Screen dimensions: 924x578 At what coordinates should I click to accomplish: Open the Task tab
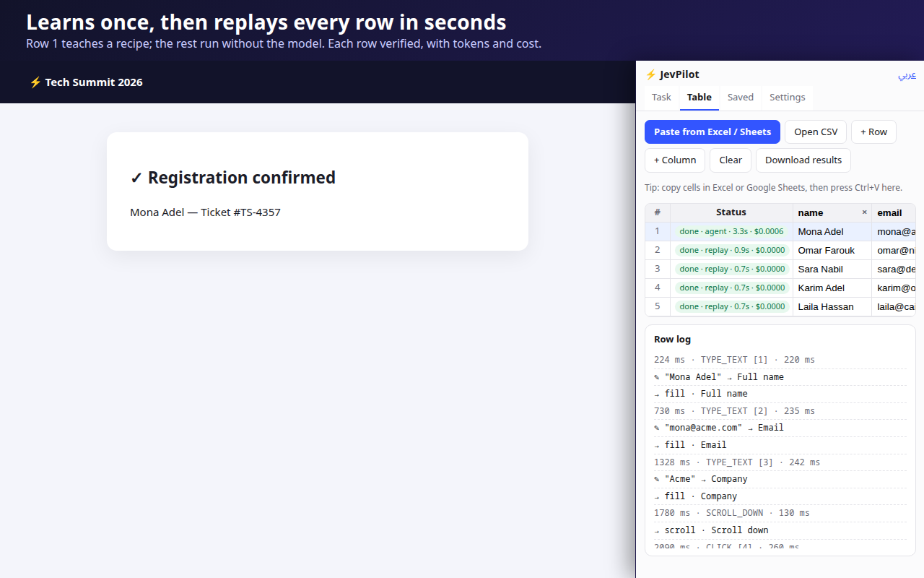click(x=661, y=98)
